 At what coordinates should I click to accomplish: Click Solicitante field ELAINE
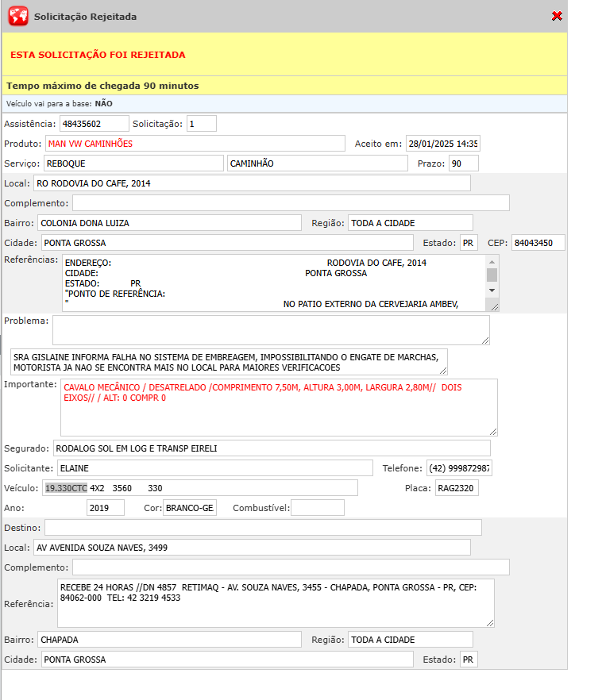coord(214,468)
